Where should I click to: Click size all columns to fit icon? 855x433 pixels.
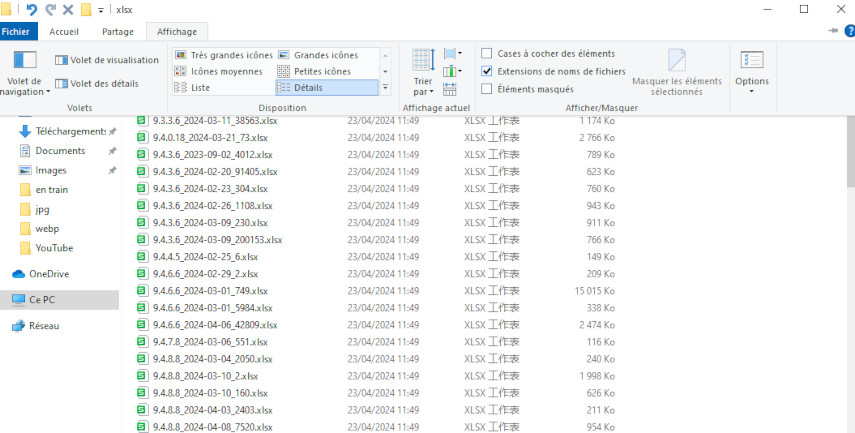click(x=450, y=89)
